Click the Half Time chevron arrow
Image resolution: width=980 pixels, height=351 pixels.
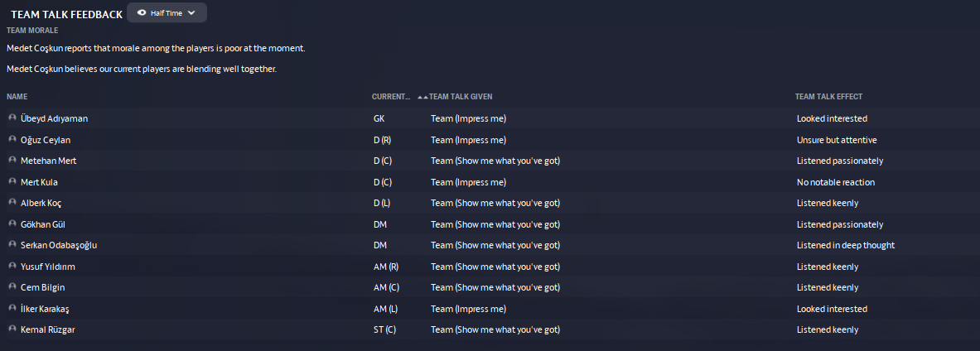[x=192, y=13]
